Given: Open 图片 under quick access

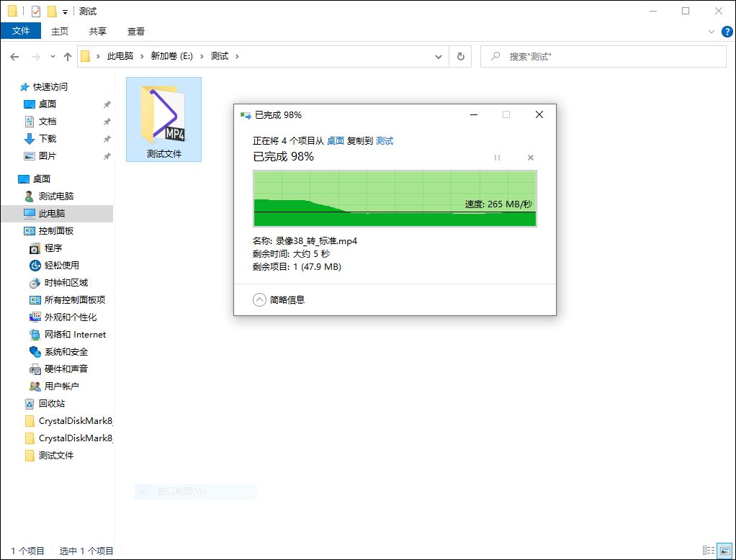Looking at the screenshot, I should tap(48, 155).
